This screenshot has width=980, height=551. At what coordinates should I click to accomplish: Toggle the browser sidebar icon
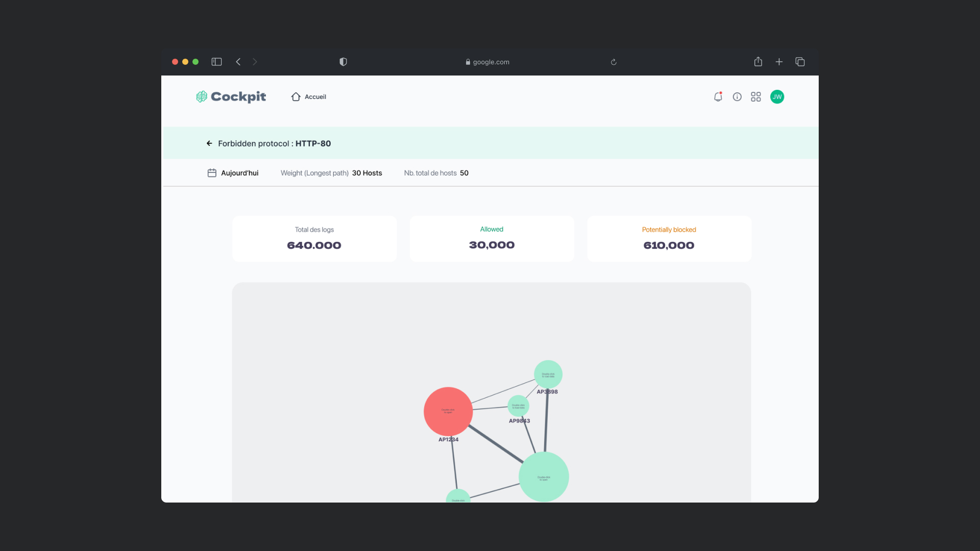click(x=216, y=62)
